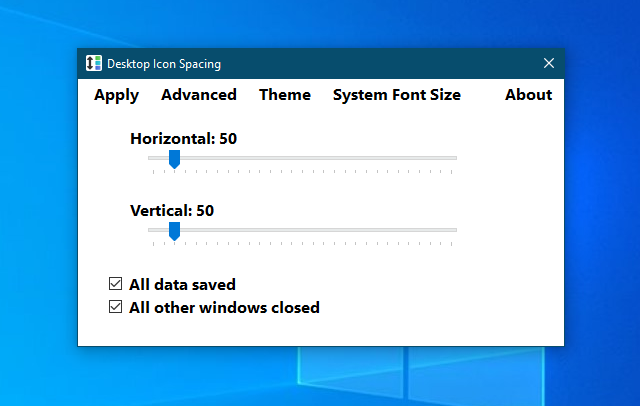Open the System Font Size menu
The width and height of the screenshot is (640, 406).
(x=397, y=95)
